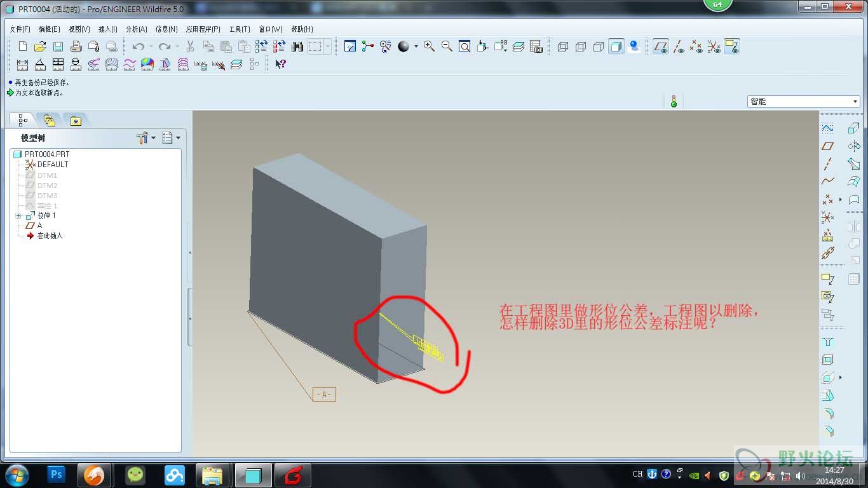Expand the datum point tool flyout arrow
This screenshot has width=868, height=488.
tap(840, 200)
